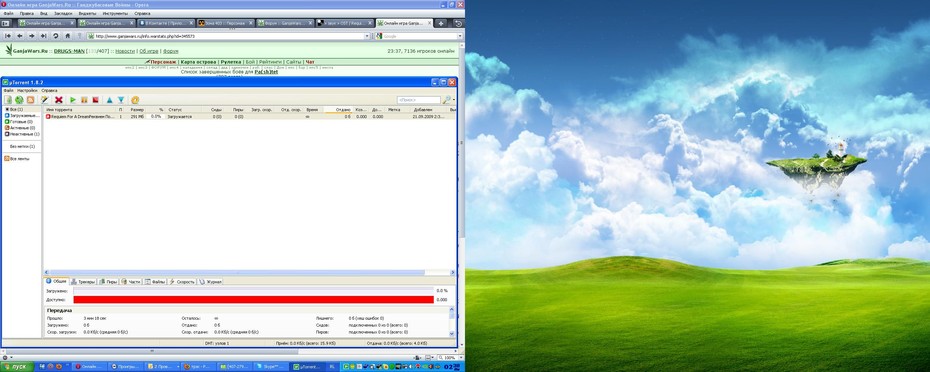The image size is (930, 372).
Task: Open Рулетка link
Action: [x=231, y=62]
